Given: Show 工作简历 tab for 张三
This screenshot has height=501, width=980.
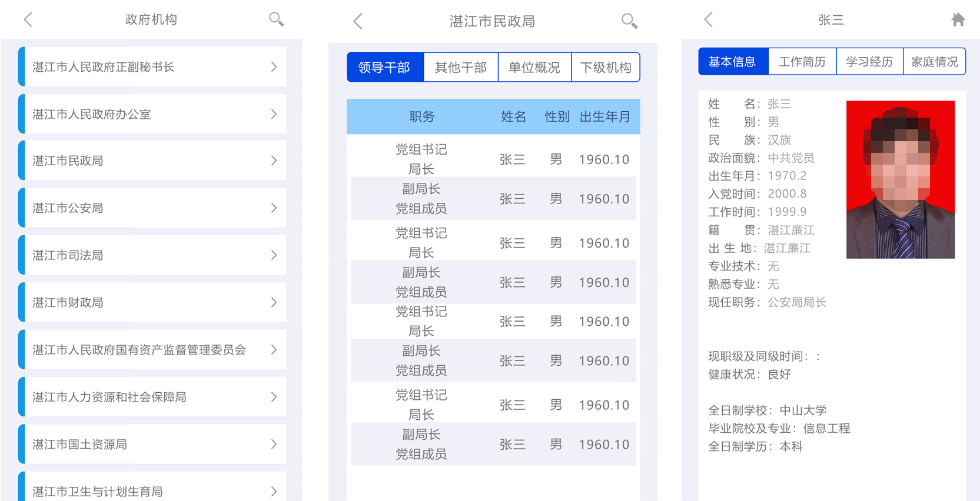Looking at the screenshot, I should point(802,62).
